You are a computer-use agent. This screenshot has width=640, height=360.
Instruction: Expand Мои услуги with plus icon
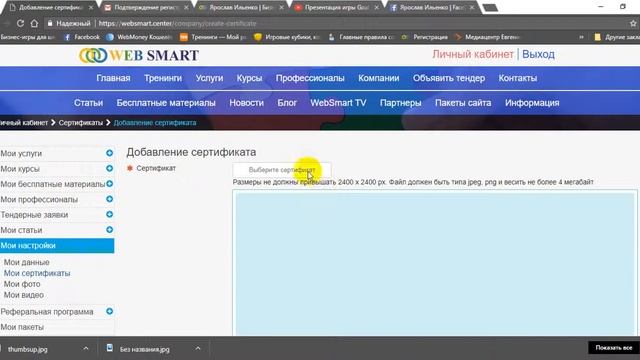(x=109, y=153)
